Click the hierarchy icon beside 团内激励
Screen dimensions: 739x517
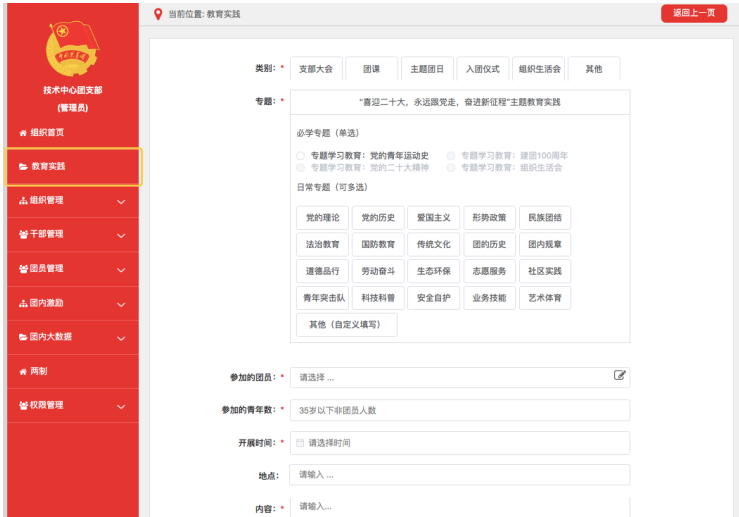(x=23, y=304)
